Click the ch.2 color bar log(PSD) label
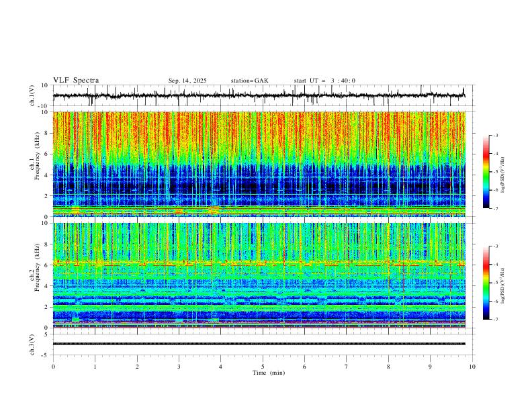The image size is (532, 411). click(503, 286)
